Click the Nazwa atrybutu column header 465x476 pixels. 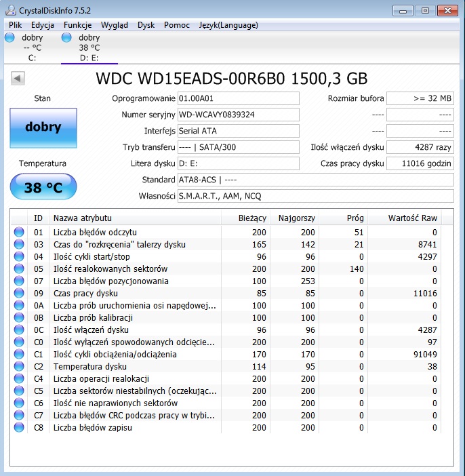135,218
